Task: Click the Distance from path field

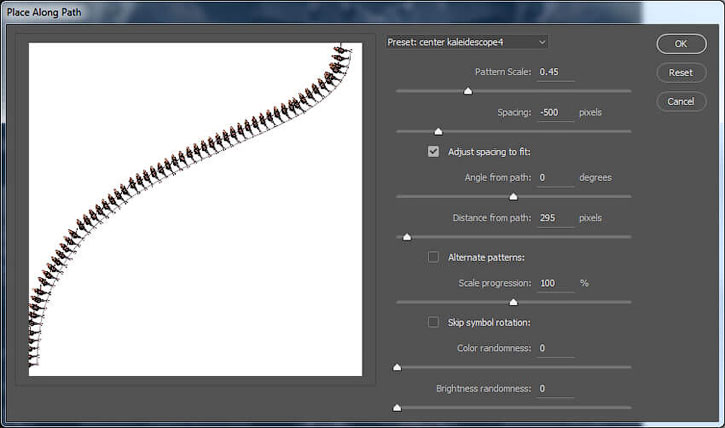Action: [555, 218]
